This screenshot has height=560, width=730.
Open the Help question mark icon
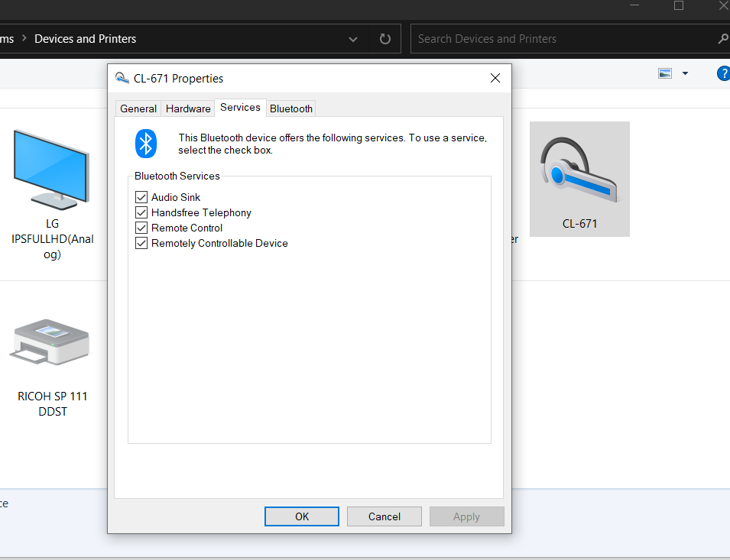point(724,73)
